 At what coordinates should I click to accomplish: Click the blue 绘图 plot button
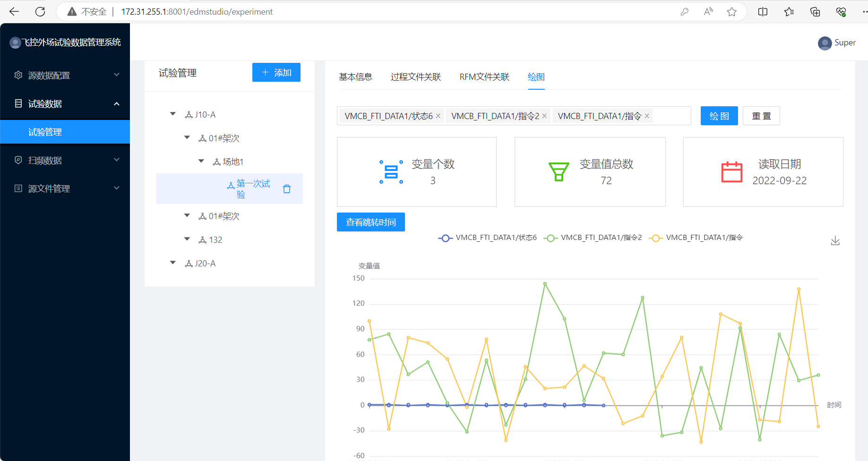tap(719, 116)
